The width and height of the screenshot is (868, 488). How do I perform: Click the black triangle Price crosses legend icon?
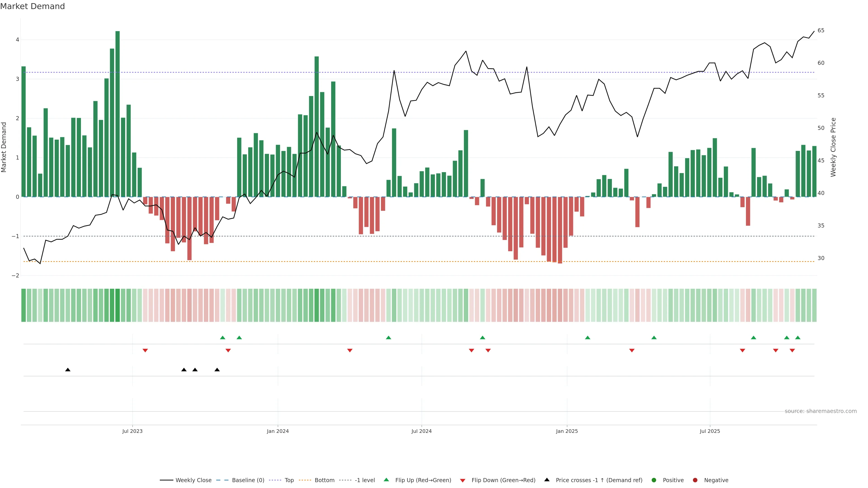[x=547, y=480]
